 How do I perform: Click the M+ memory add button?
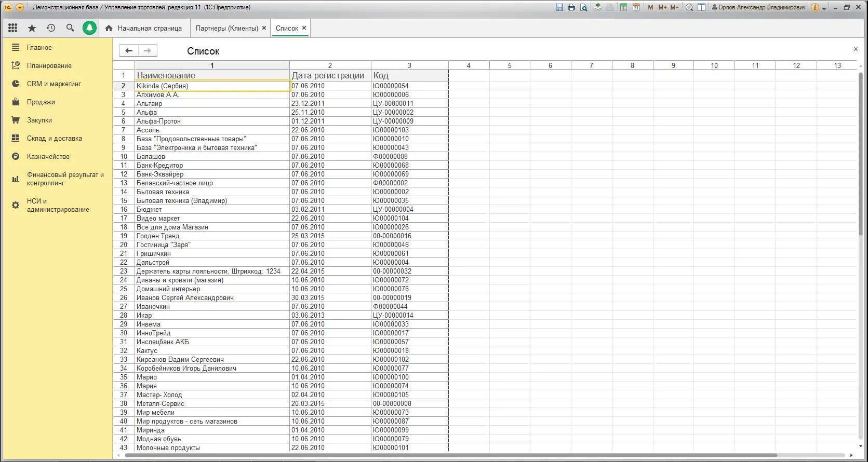[x=662, y=7]
